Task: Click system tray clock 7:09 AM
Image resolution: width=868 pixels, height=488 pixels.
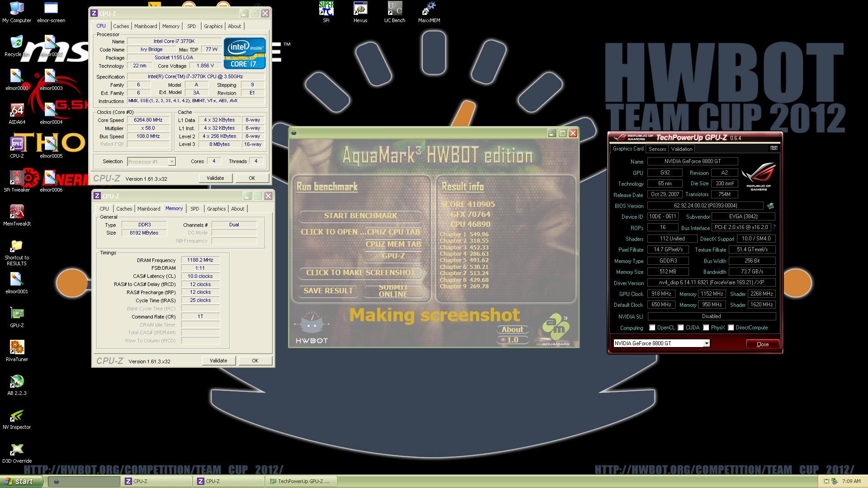Action: [851, 481]
